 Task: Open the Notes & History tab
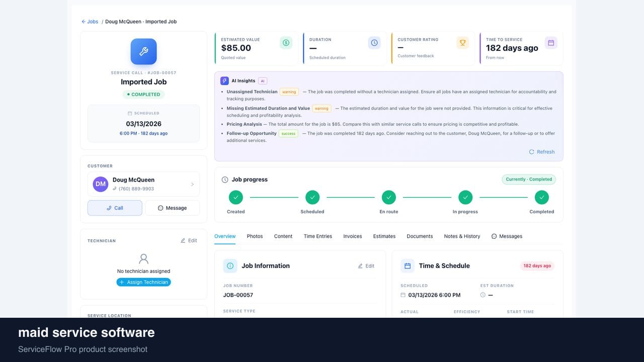pos(462,236)
